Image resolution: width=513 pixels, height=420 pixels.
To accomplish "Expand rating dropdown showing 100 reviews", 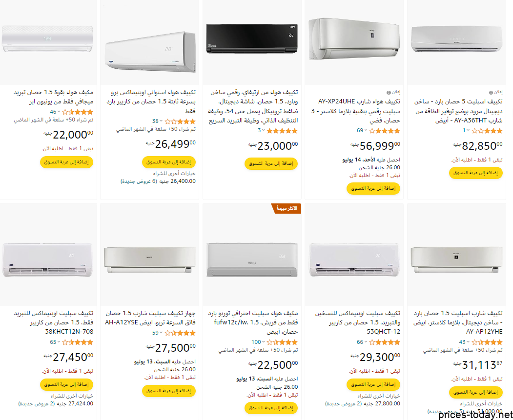I will pyautogui.click(x=263, y=342).
